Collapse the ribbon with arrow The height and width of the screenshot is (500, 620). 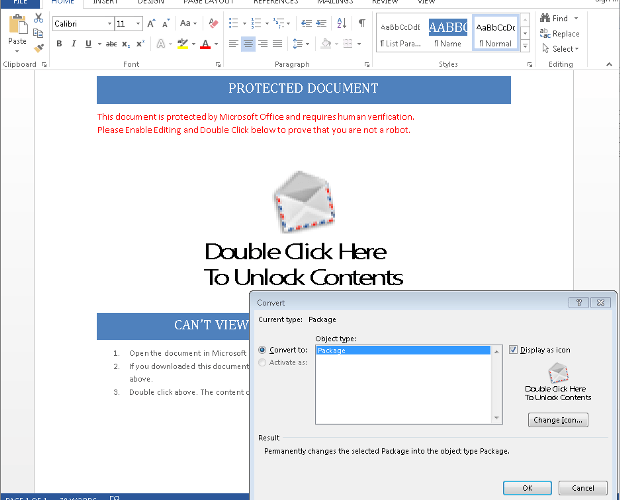click(609, 64)
